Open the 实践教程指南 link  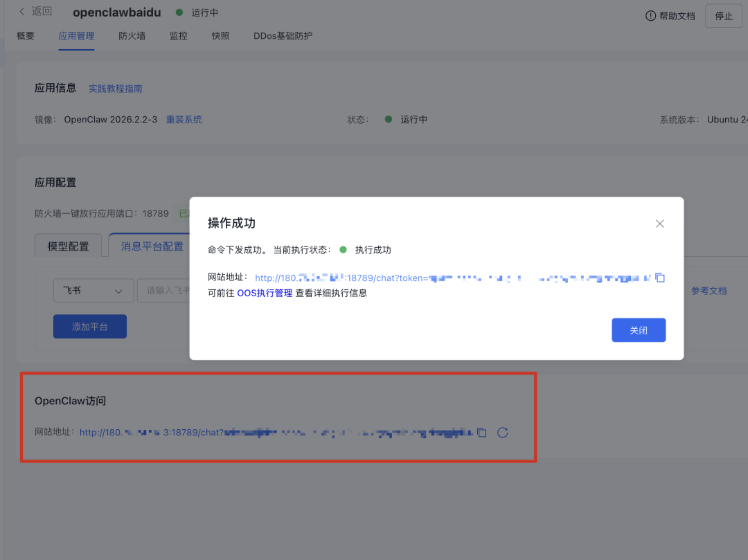click(x=115, y=88)
